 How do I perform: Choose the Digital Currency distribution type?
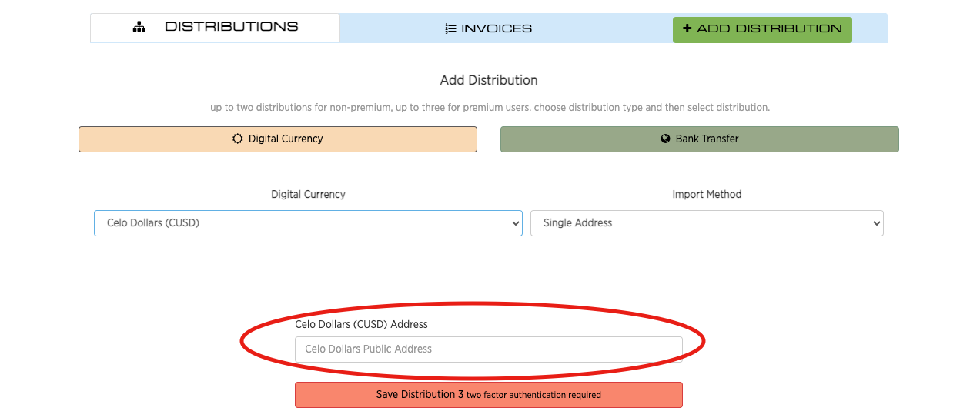pyautogui.click(x=278, y=139)
